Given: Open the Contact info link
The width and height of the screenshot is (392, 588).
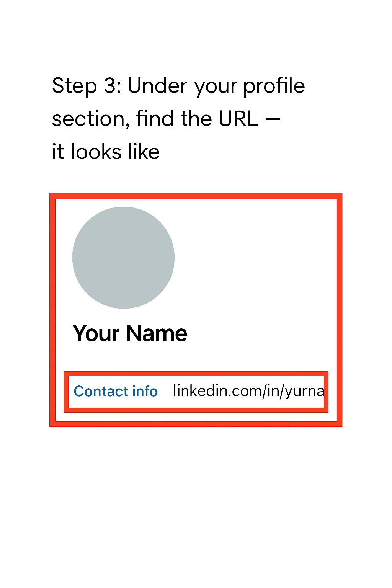Looking at the screenshot, I should coord(116,391).
